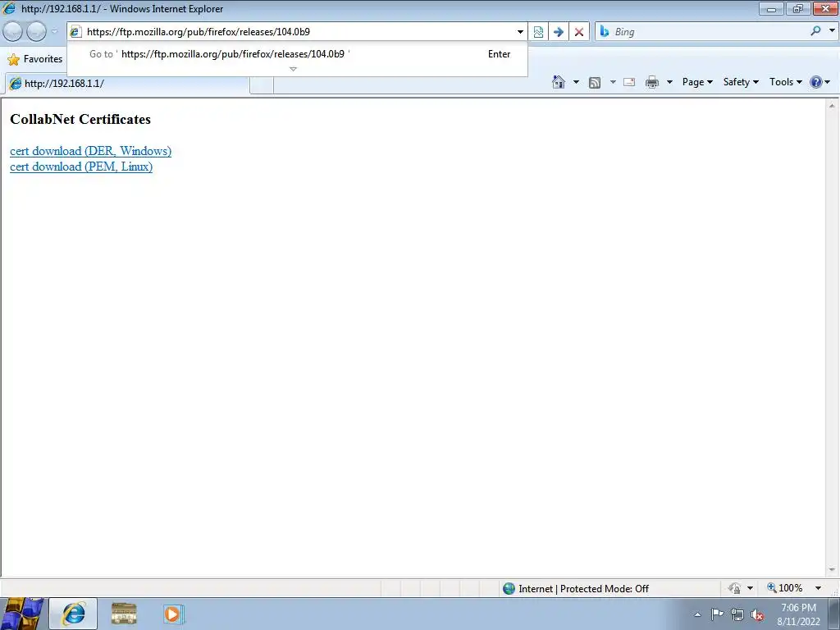The image size is (840, 630).
Task: Open a new blank tab
Action: [x=262, y=84]
